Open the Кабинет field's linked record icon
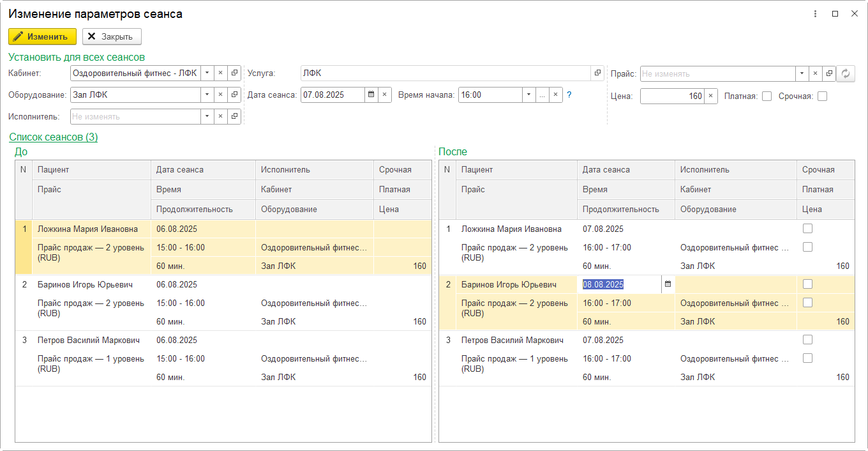868x451 pixels. [x=234, y=73]
